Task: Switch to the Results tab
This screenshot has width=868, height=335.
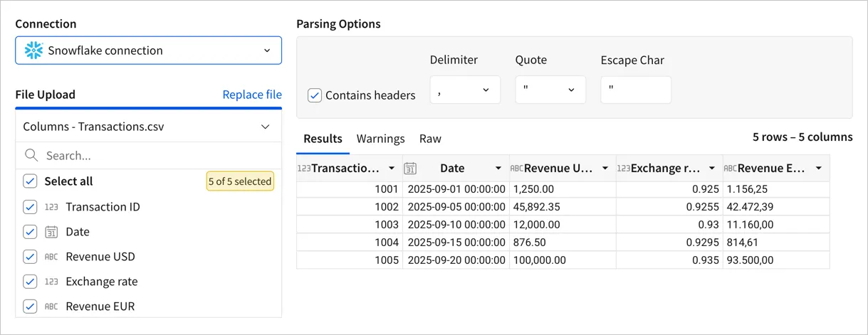Action: tap(323, 139)
